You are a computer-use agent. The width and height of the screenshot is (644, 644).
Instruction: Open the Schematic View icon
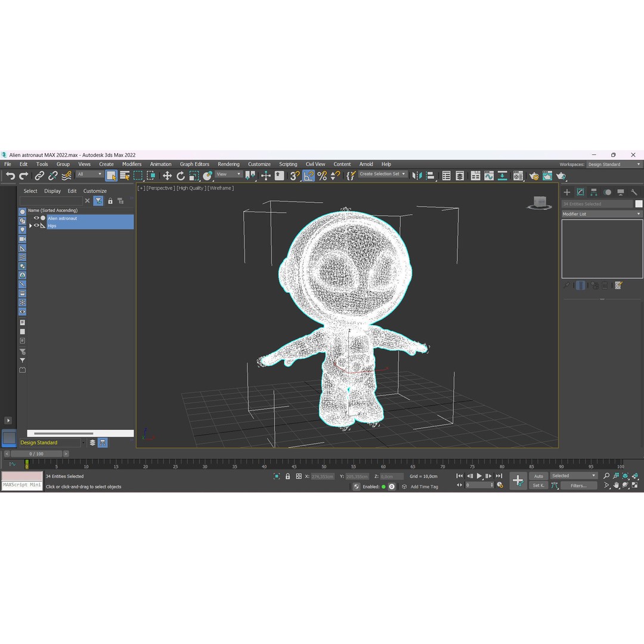[502, 176]
